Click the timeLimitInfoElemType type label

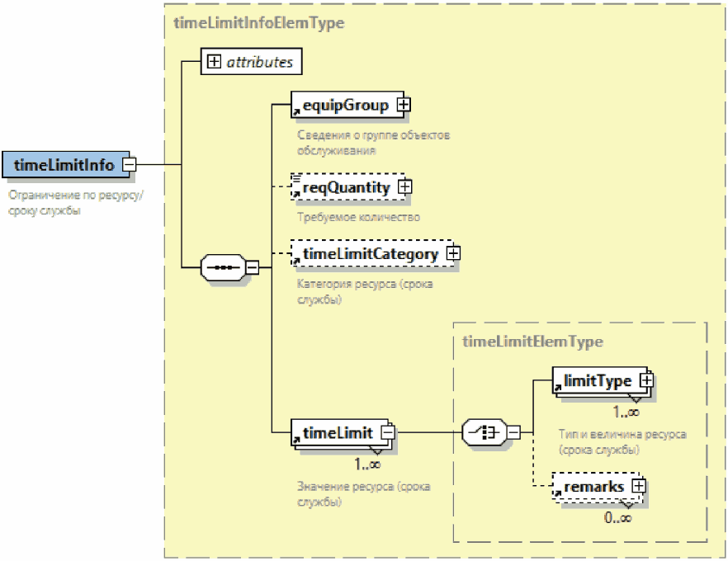(258, 23)
